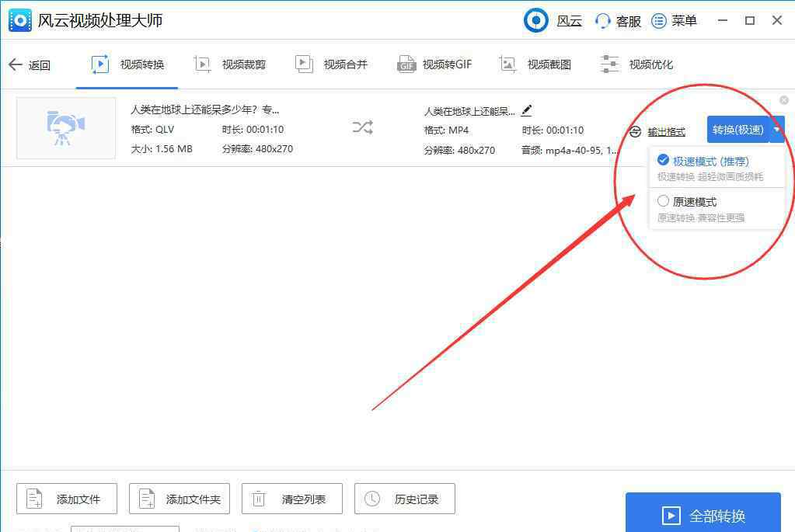This screenshot has height=532, width=795.
Task: Open the 风云 account icon
Action: point(535,20)
